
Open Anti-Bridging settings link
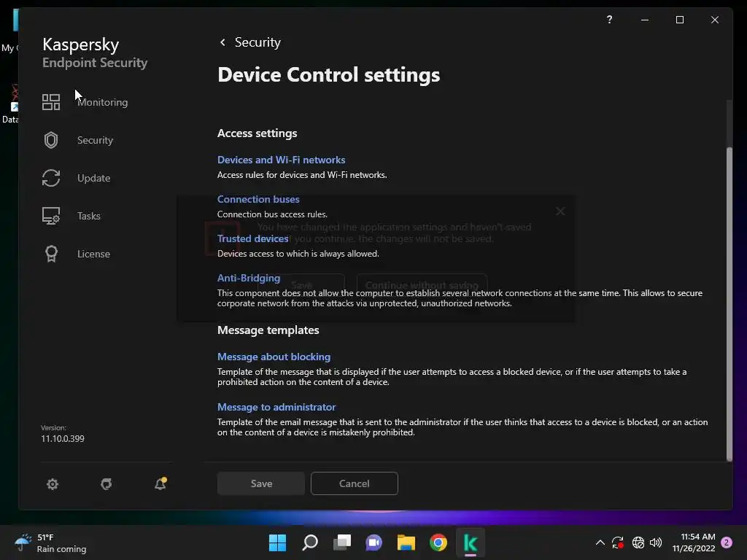(x=249, y=278)
